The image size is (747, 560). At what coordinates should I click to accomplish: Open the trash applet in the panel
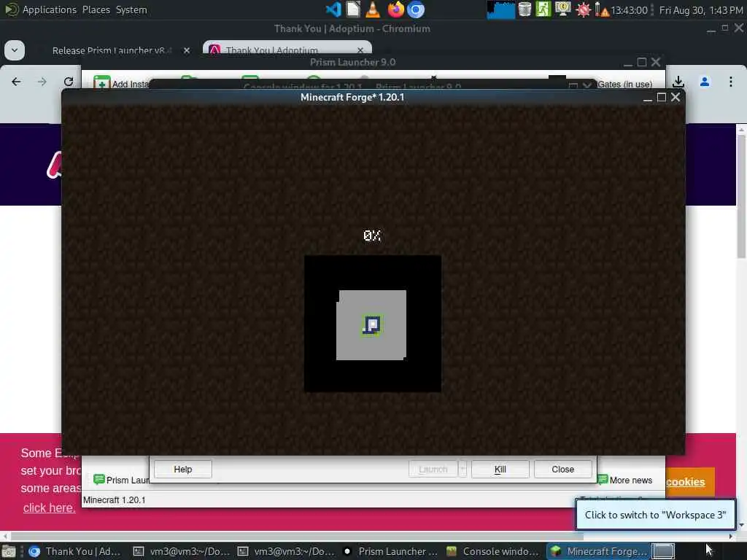[525, 9]
